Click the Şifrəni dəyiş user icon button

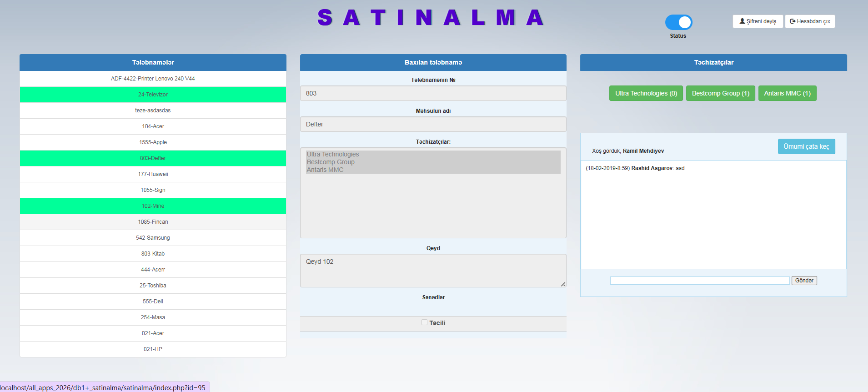click(758, 21)
